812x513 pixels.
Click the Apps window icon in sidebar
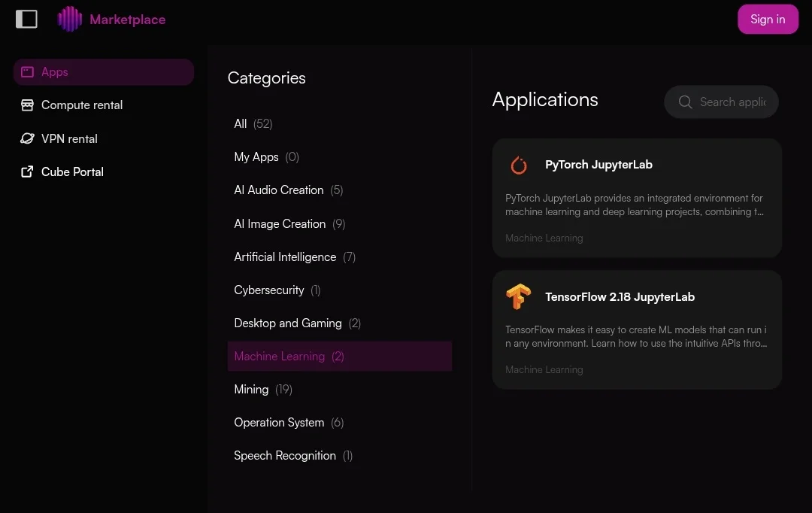28,72
